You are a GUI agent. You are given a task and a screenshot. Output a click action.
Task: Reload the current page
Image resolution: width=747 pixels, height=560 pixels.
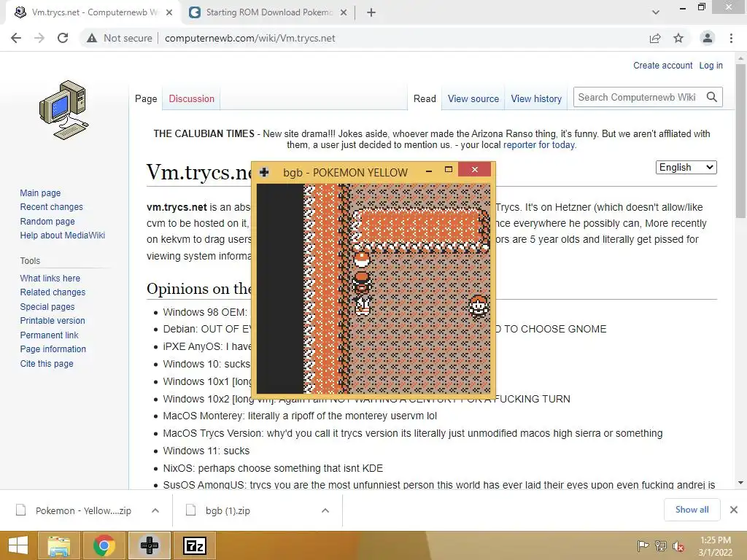coord(63,38)
